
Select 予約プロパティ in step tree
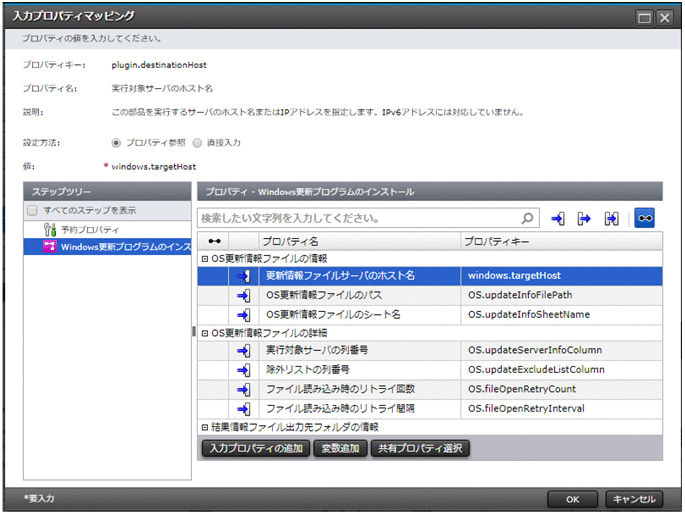[x=90, y=230]
